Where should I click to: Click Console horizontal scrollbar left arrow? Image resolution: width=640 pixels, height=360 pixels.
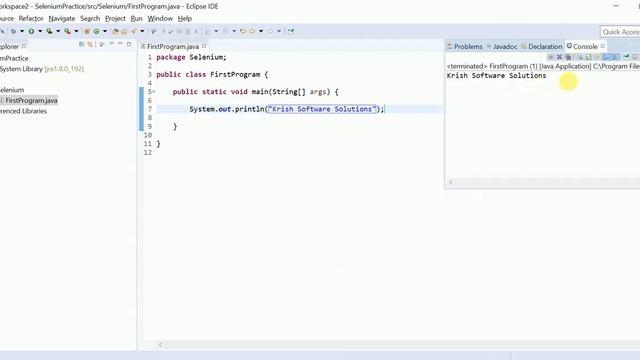click(x=451, y=182)
